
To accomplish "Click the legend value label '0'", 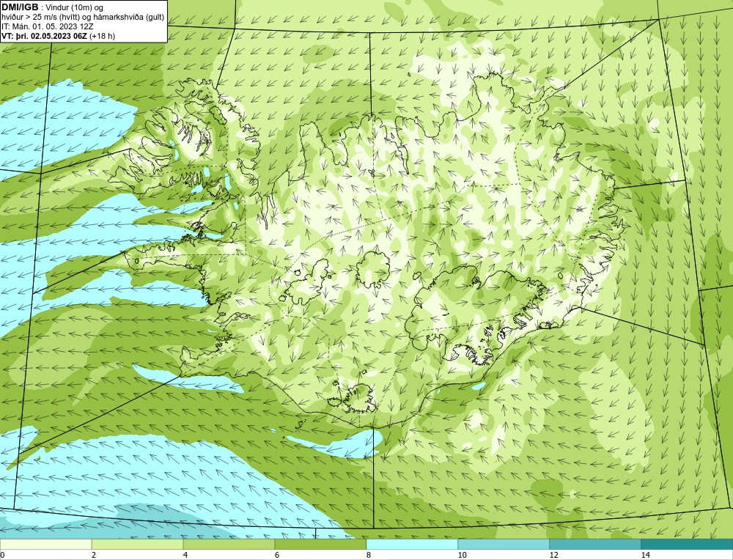I will coord(2,555).
